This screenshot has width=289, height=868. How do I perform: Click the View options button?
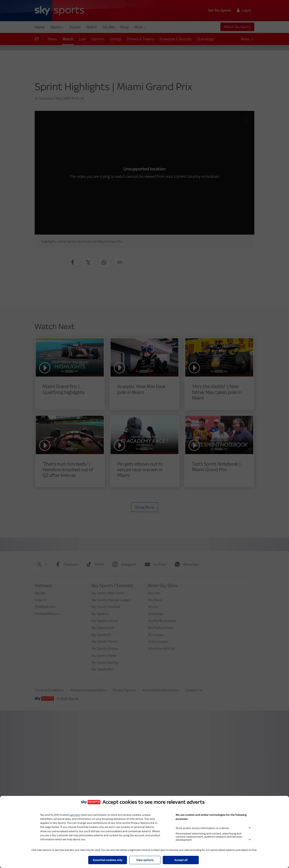click(145, 860)
